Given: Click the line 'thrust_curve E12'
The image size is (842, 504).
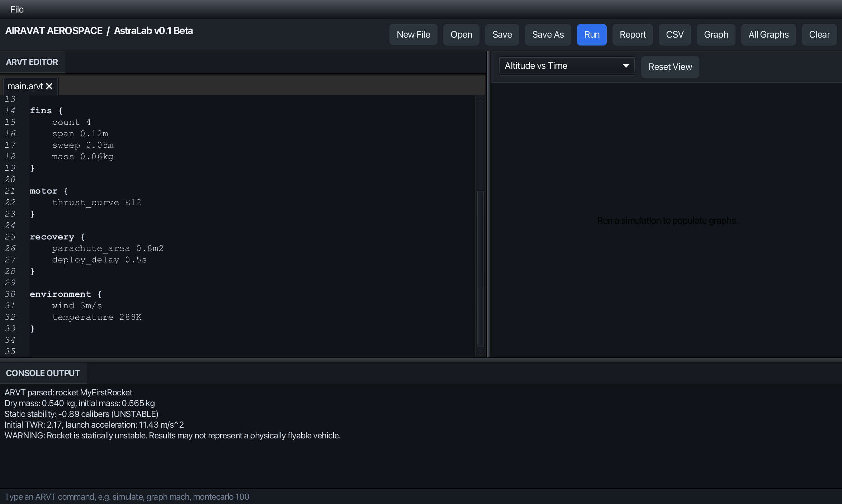Looking at the screenshot, I should tap(96, 203).
